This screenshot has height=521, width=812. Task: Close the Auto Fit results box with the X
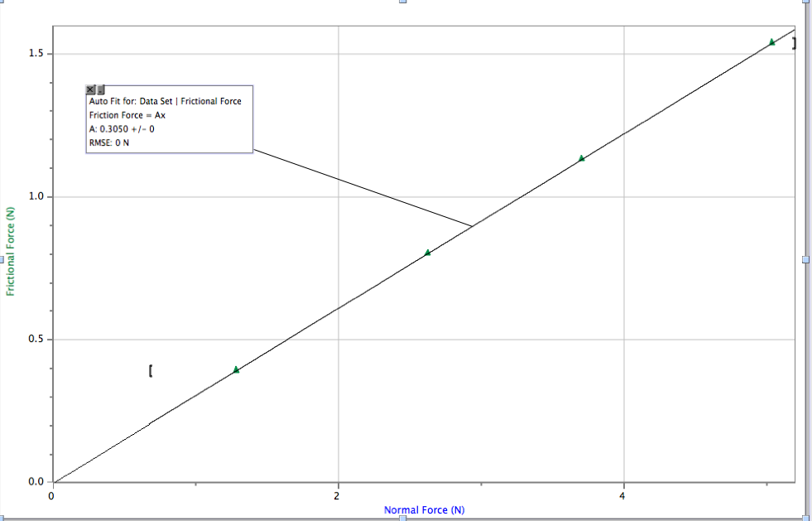click(89, 89)
